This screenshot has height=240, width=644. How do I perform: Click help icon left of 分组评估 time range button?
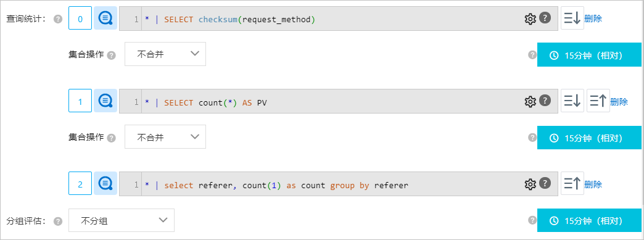click(x=532, y=220)
